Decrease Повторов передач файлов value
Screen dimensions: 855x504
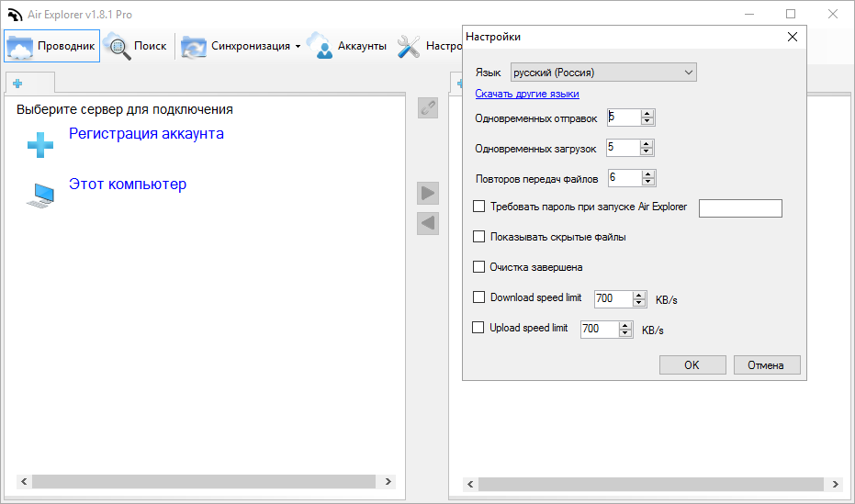click(648, 182)
